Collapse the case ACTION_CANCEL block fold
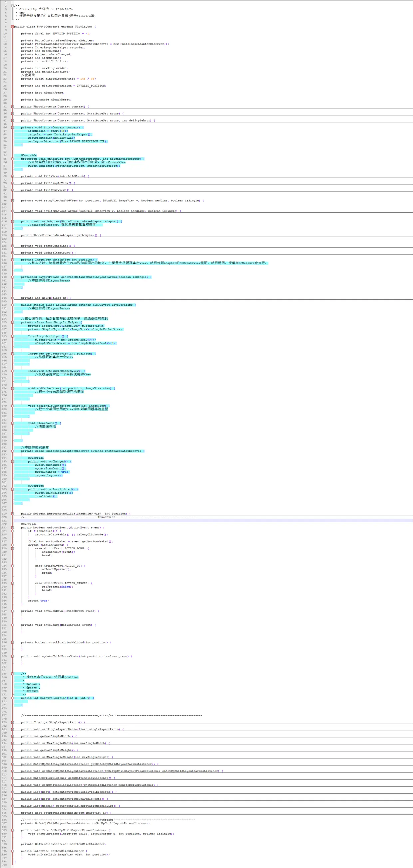This screenshot has height=868, width=413. [12, 583]
